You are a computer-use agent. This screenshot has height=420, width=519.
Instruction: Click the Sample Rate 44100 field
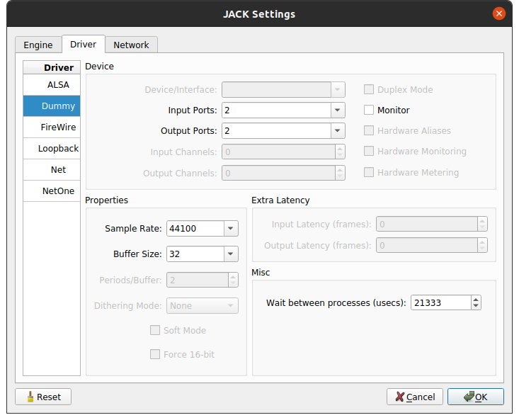point(195,228)
